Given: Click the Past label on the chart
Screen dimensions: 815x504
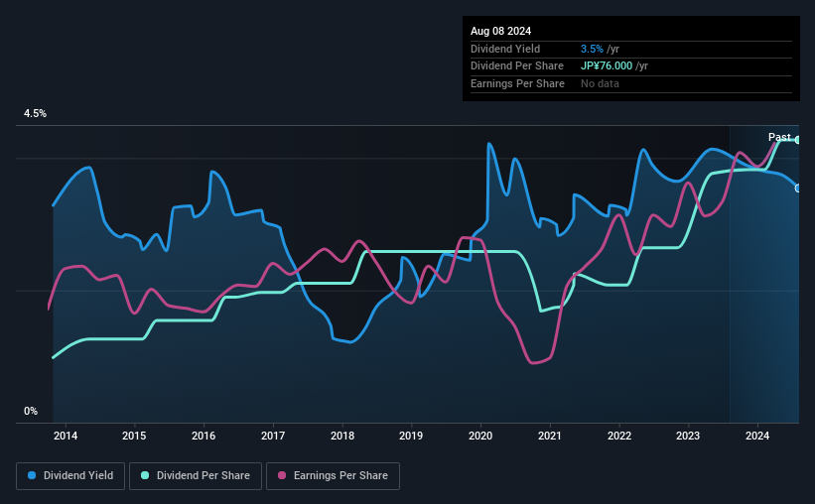Looking at the screenshot, I should pyautogui.click(x=779, y=137).
